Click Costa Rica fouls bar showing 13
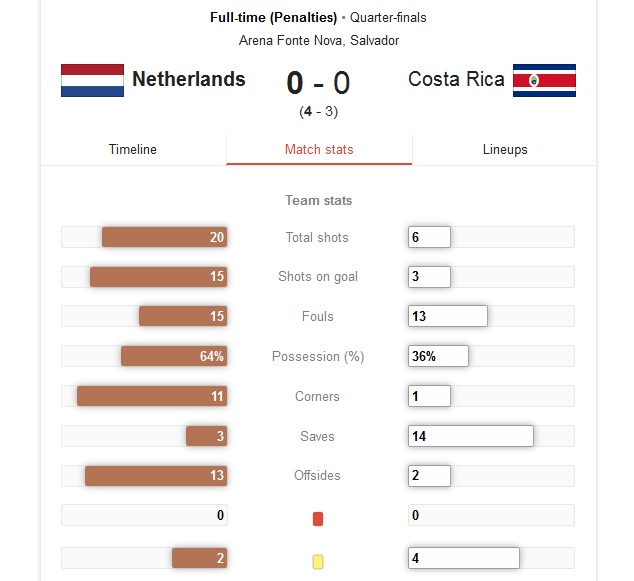This screenshot has width=634, height=581. click(x=448, y=316)
